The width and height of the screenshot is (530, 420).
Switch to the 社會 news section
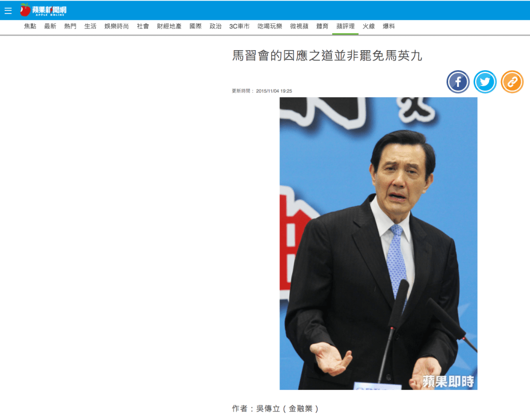pos(143,26)
